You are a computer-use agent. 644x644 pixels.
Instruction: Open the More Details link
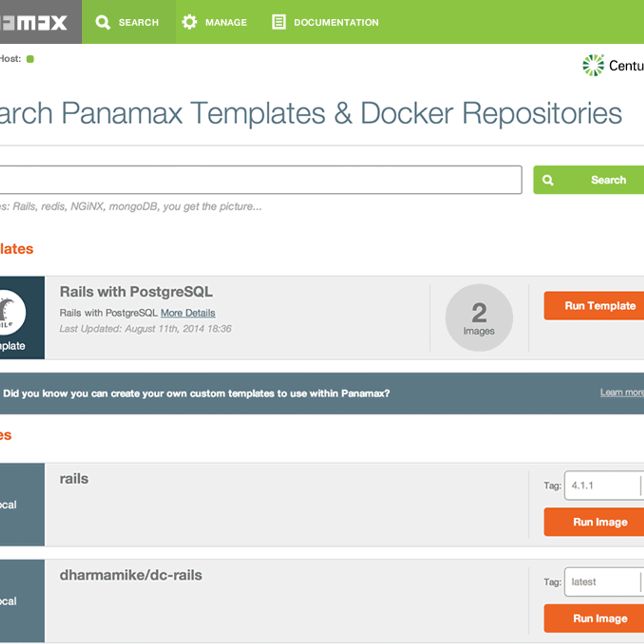click(x=188, y=313)
